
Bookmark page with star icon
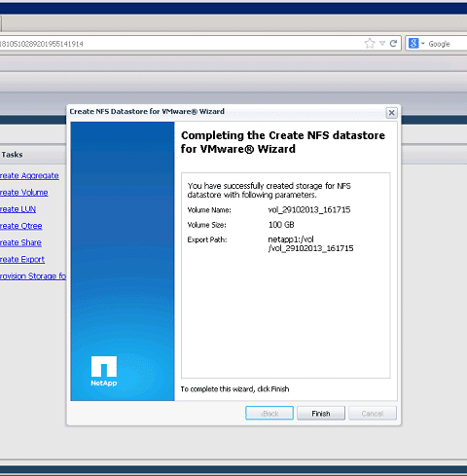click(370, 43)
